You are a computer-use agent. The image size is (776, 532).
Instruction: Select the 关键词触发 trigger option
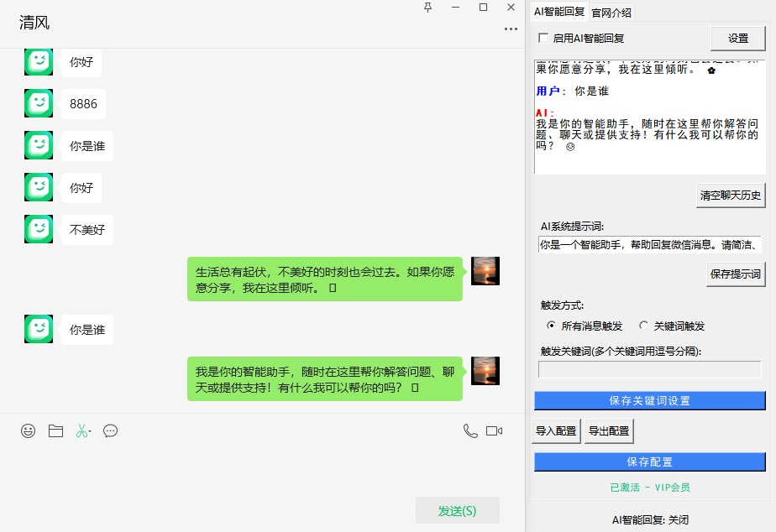[643, 324]
